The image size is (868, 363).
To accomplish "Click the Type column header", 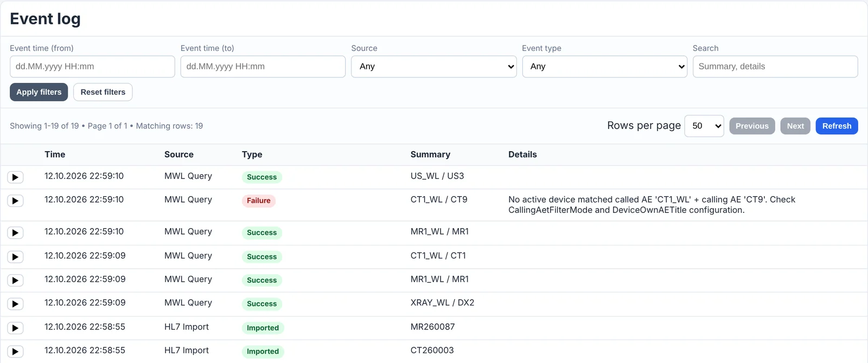I will click(252, 154).
